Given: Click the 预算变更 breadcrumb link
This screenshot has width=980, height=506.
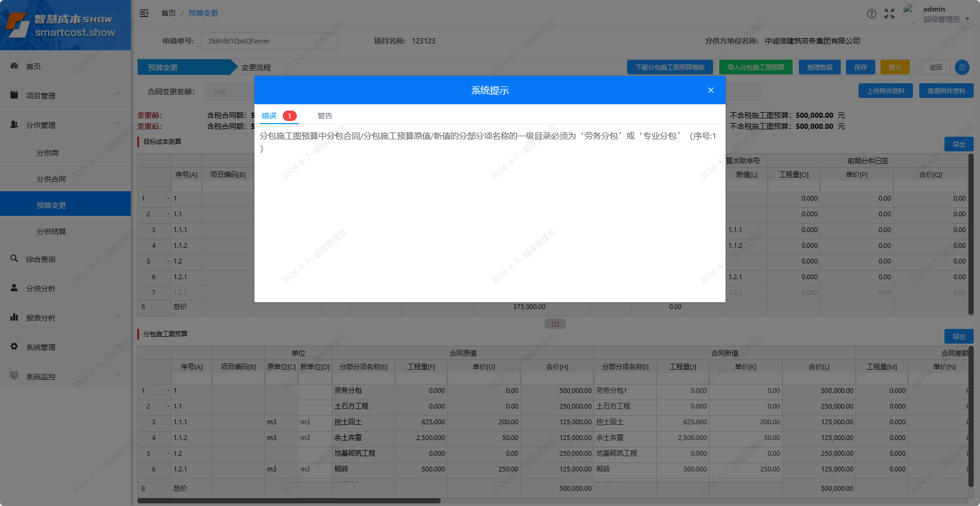Looking at the screenshot, I should tap(203, 13).
